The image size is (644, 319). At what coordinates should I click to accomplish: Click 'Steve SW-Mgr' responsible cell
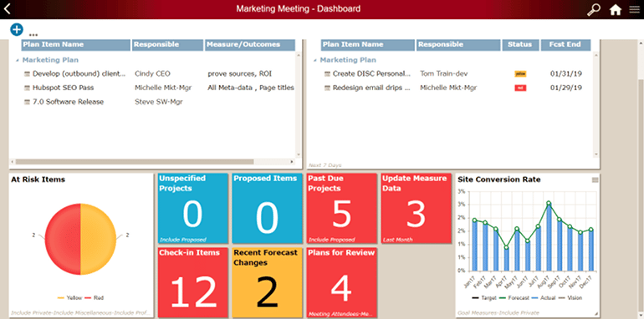[159, 102]
